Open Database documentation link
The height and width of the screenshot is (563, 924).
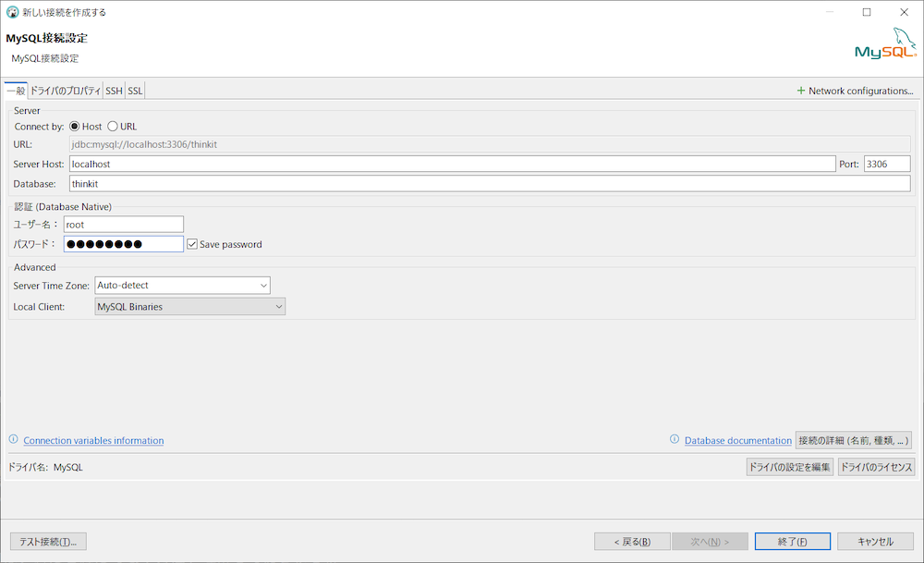[x=737, y=440]
